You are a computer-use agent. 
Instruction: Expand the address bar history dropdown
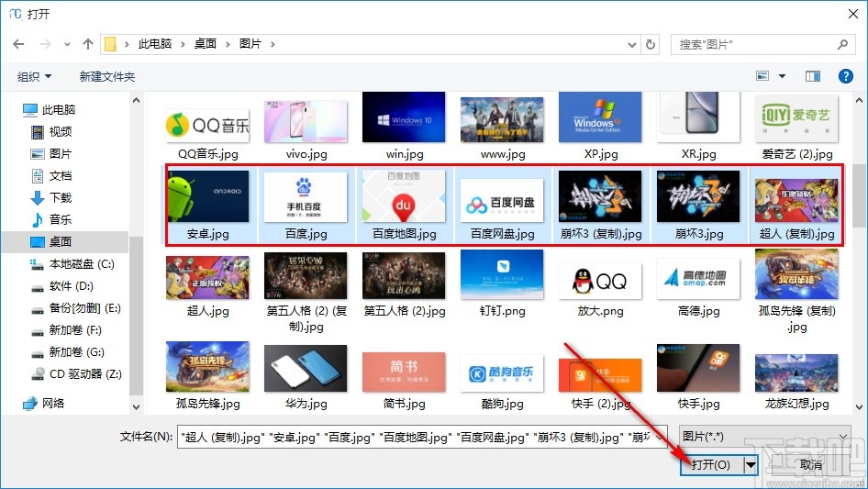[x=632, y=44]
